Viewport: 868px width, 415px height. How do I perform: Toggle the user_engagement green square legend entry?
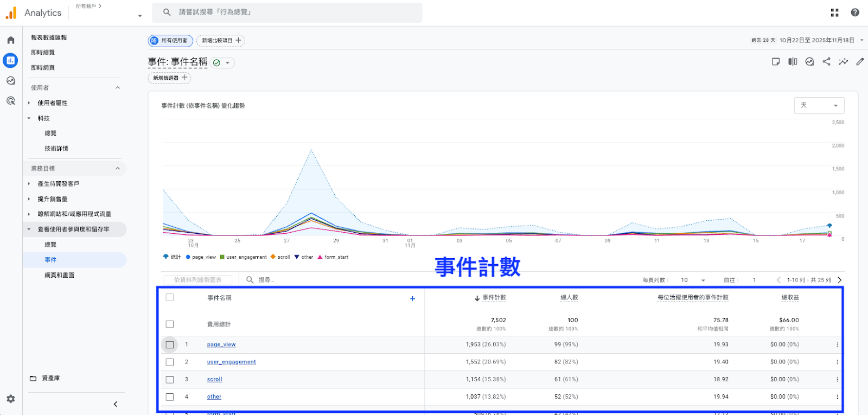click(x=244, y=257)
